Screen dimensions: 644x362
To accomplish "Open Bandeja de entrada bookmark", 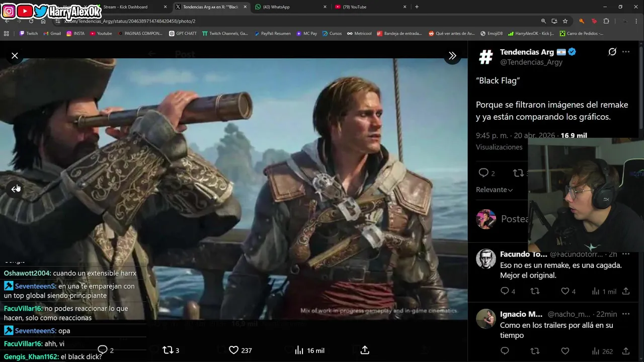I will pos(399,34).
